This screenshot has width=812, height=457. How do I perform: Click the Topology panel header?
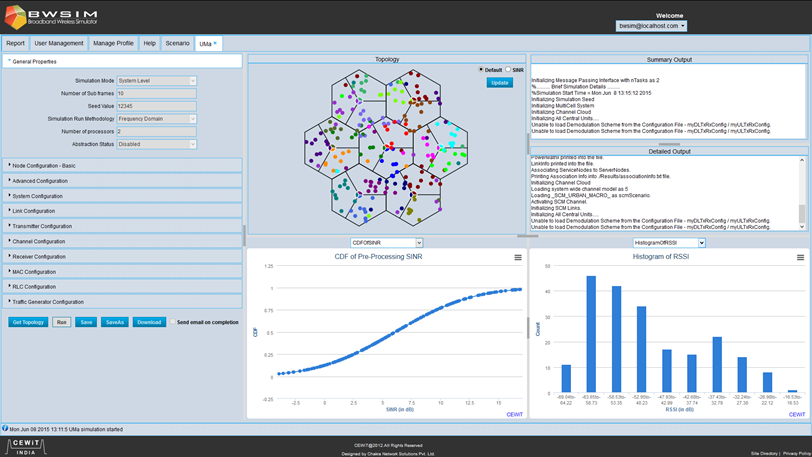[387, 60]
